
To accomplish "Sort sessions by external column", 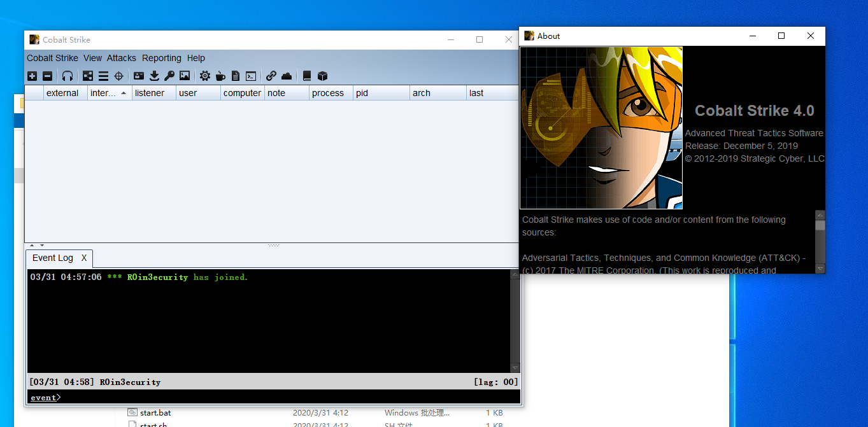I will click(x=66, y=93).
